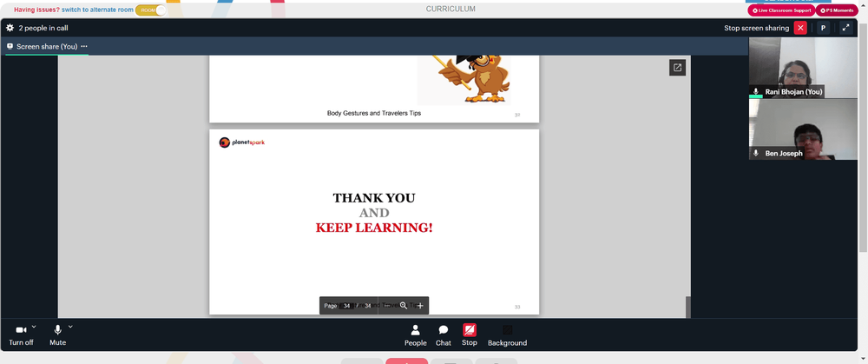Toggle the ROOM switch

[150, 10]
